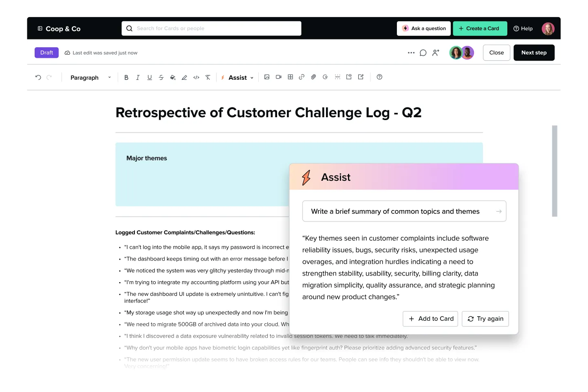Image resolution: width=588 pixels, height=392 pixels.
Task: Open comments with the chat bubble
Action: pos(423,53)
